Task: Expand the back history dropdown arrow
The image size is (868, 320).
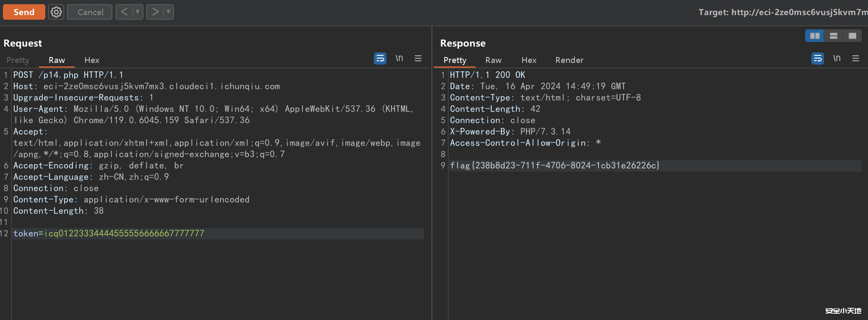Action: tap(137, 12)
